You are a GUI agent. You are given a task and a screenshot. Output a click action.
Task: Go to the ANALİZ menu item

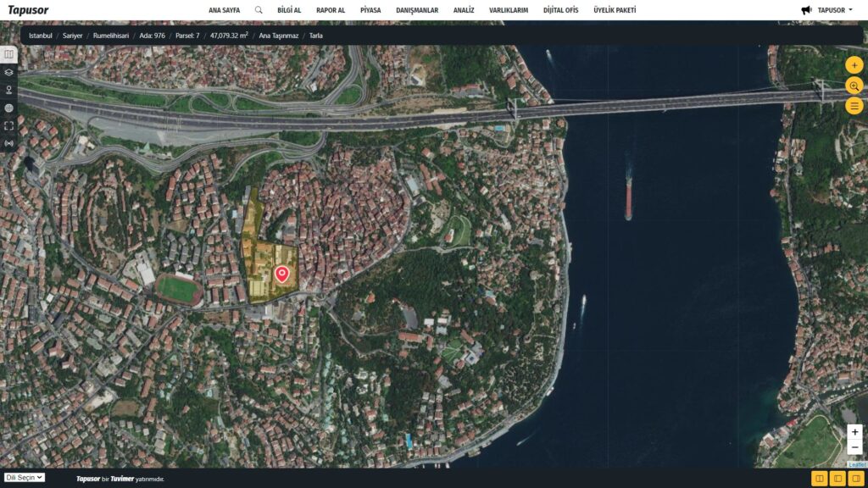tap(464, 10)
